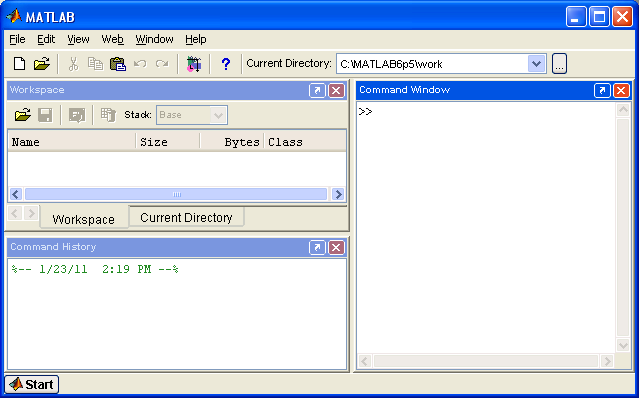
Task: Click MATLAB logo in title bar
Action: [x=14, y=16]
